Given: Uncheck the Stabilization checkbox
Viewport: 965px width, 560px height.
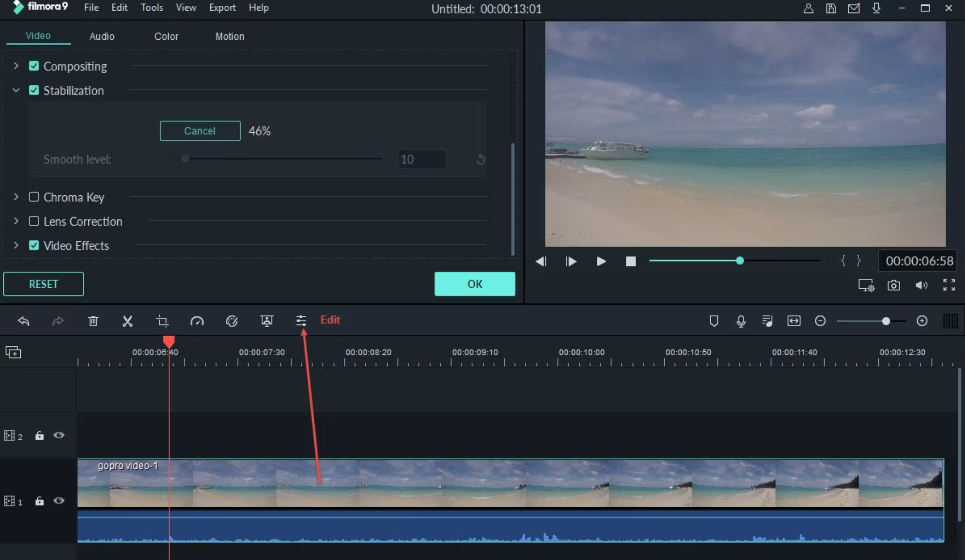Looking at the screenshot, I should [34, 91].
